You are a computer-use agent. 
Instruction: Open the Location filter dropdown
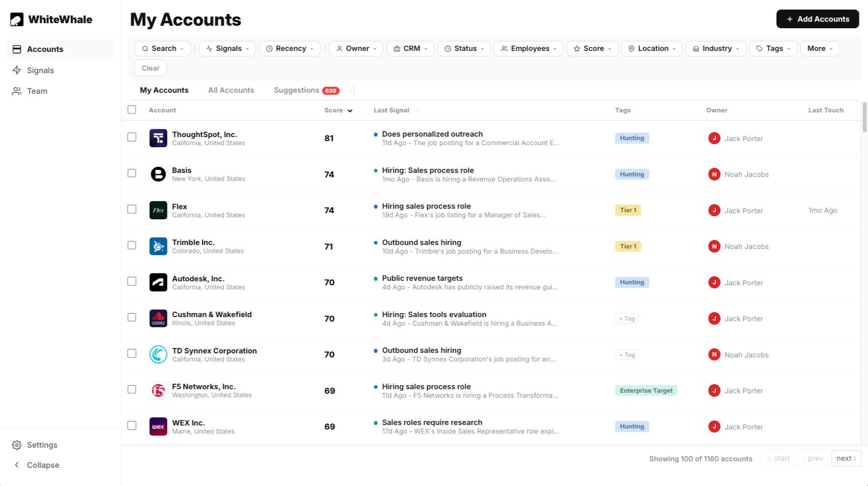click(x=652, y=48)
